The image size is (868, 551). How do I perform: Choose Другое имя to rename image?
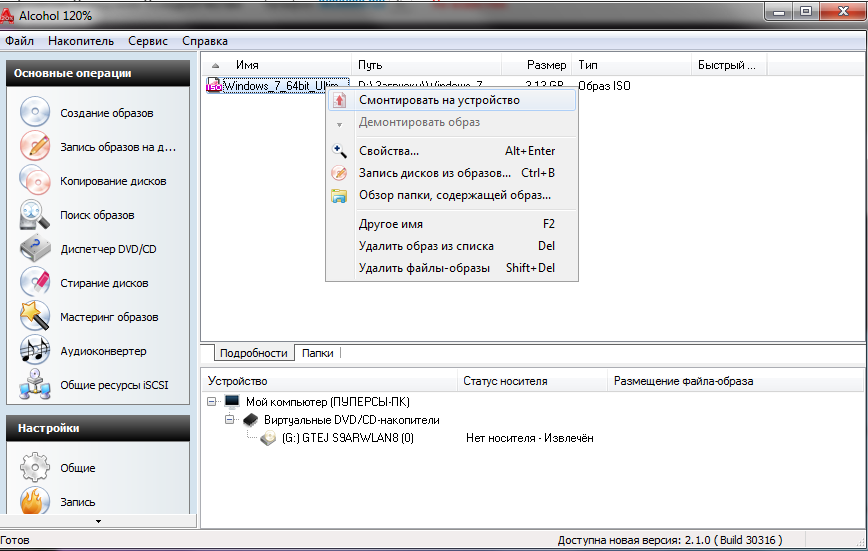(452, 224)
